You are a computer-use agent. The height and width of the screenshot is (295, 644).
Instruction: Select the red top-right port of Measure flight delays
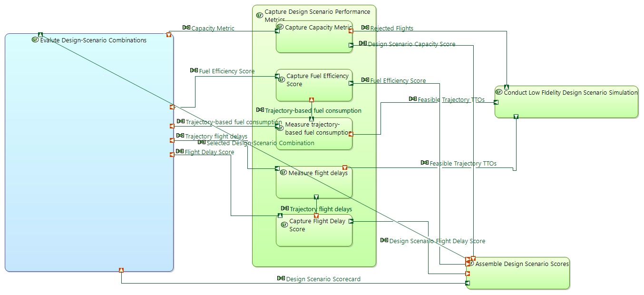pyautogui.click(x=345, y=167)
